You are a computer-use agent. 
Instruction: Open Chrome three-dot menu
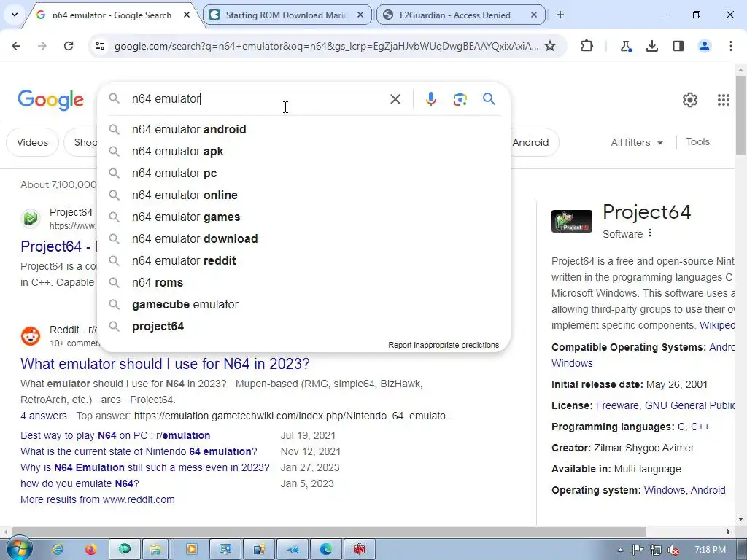[x=730, y=46]
